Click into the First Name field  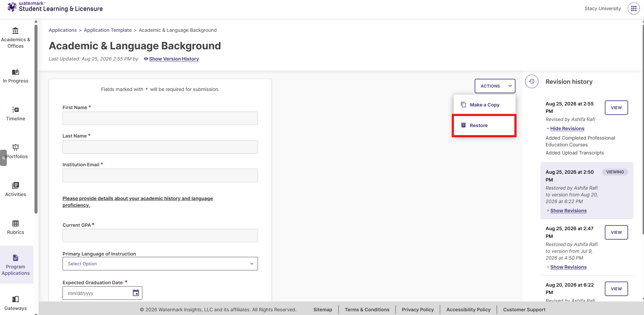[160, 118]
